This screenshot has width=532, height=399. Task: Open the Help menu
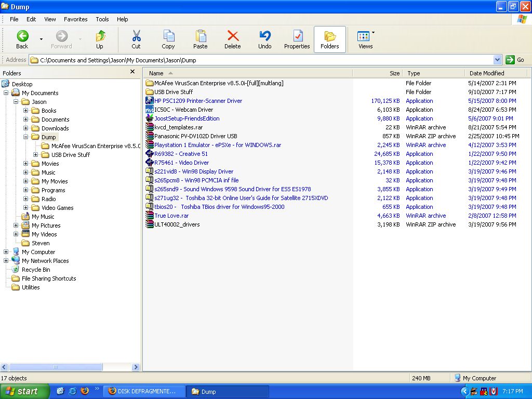pyautogui.click(x=123, y=19)
